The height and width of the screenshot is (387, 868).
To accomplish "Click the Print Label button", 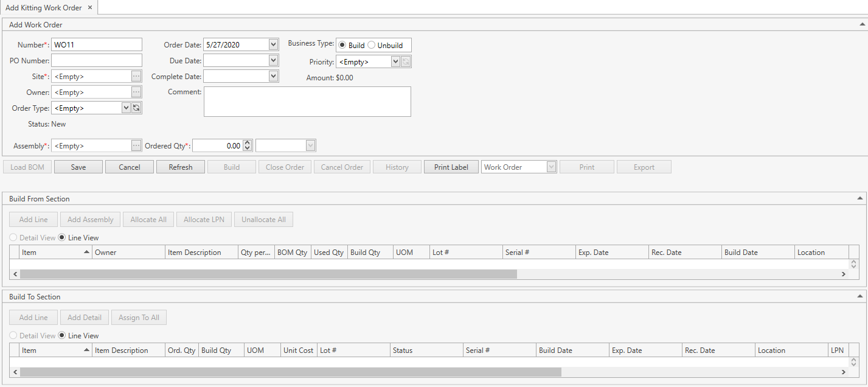I will pos(451,167).
